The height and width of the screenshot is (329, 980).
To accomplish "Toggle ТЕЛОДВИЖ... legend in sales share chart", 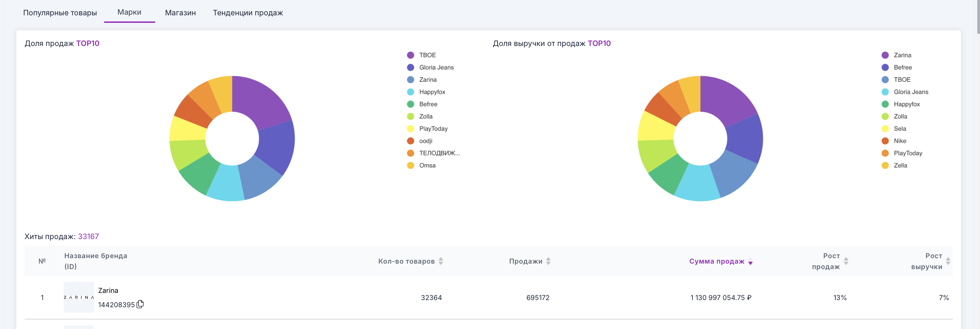I will 433,153.
